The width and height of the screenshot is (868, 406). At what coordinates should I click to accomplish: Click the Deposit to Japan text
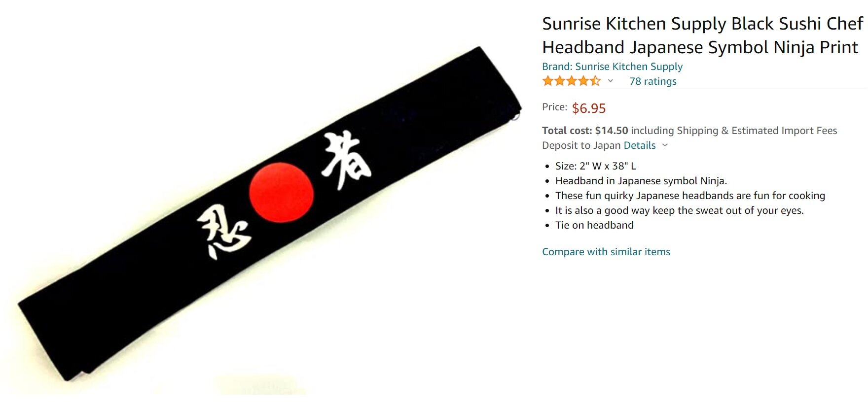(x=581, y=145)
